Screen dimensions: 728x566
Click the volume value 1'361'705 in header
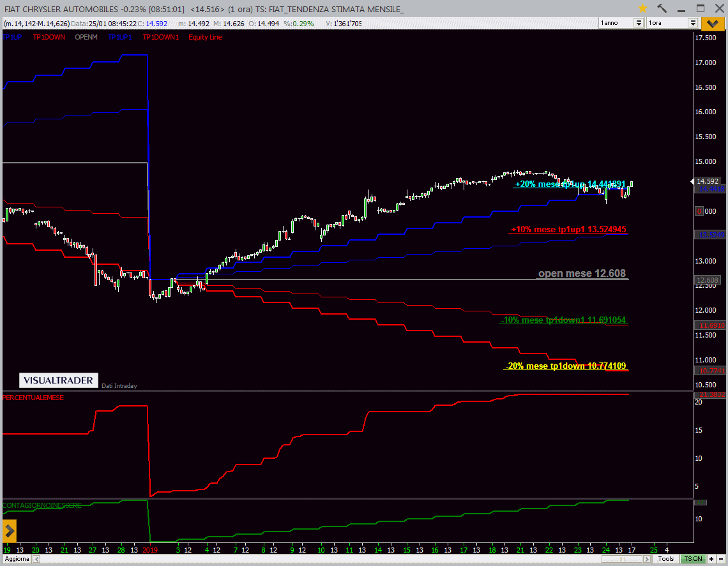point(347,24)
